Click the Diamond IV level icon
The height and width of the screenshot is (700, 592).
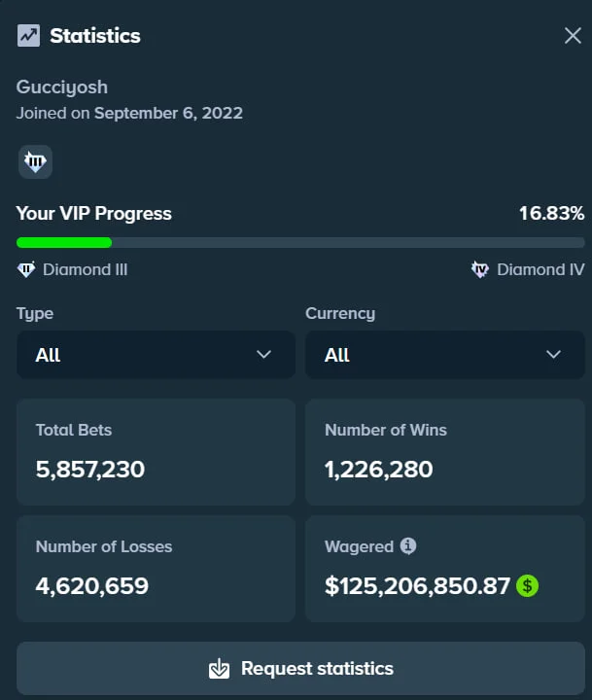coord(480,269)
